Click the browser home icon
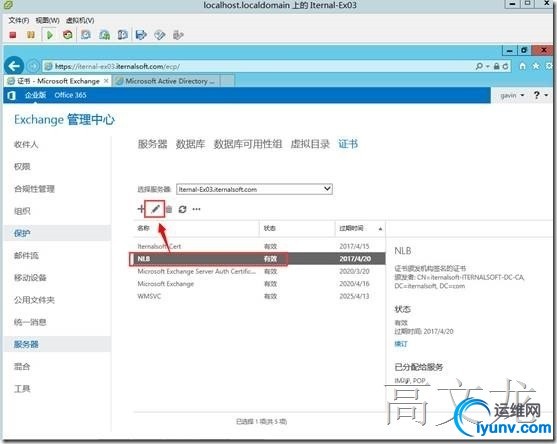Viewport: 557px width, 444px height. tap(522, 66)
